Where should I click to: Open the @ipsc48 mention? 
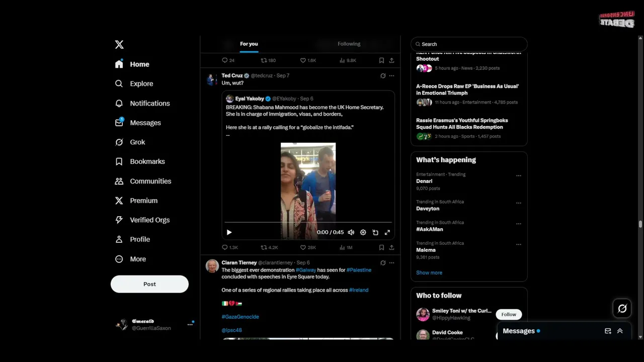(231, 330)
